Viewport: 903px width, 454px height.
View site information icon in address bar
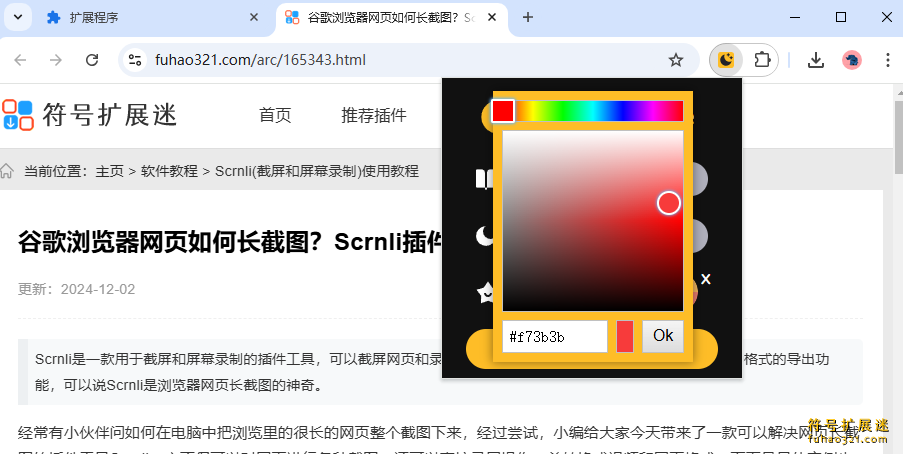click(135, 60)
